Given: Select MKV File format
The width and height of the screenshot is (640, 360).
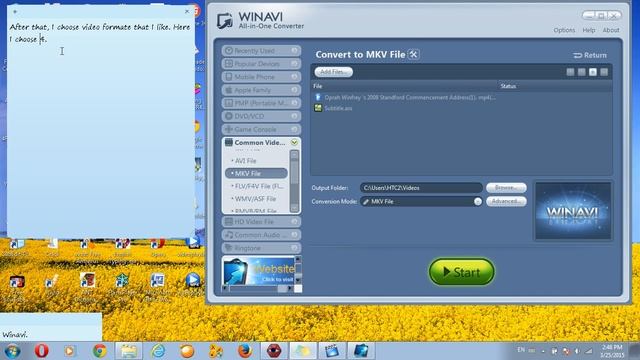Looking at the screenshot, I should [x=256, y=173].
